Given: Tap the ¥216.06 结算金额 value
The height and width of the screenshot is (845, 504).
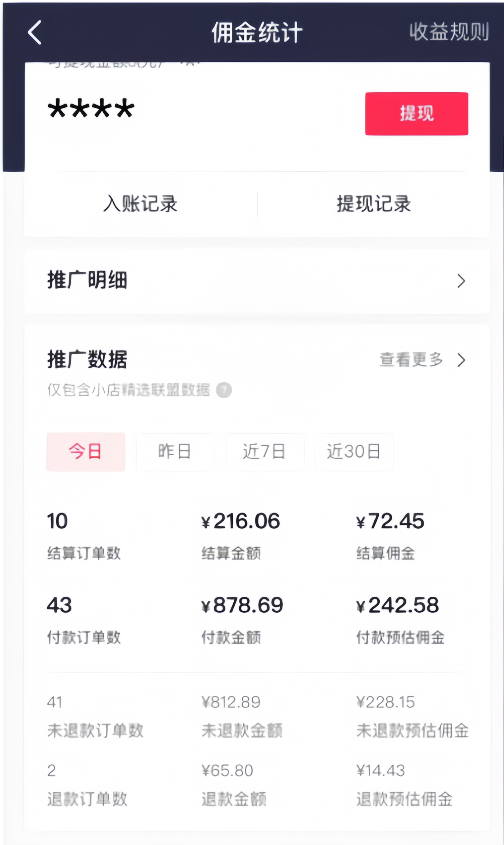Looking at the screenshot, I should (240, 521).
